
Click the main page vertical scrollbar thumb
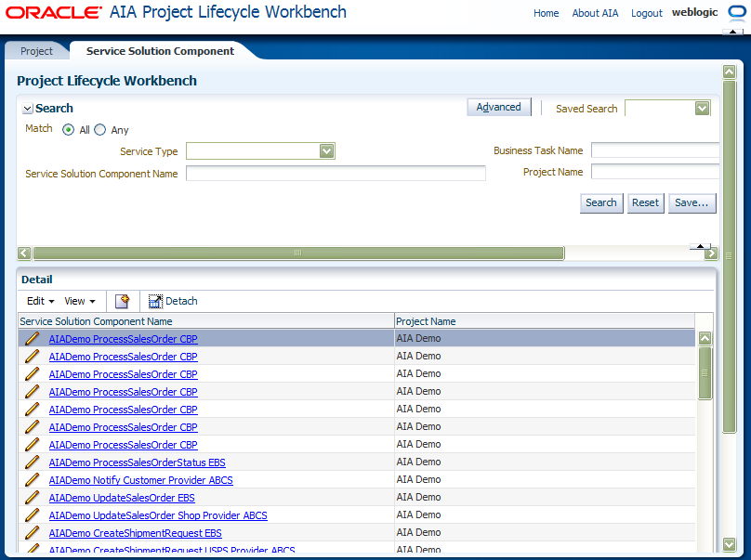[729, 256]
